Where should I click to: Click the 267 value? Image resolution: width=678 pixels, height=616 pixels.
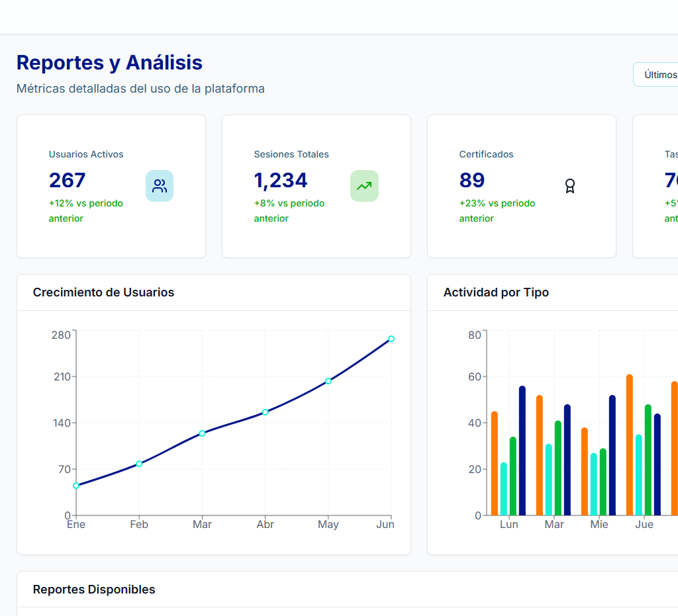[68, 180]
